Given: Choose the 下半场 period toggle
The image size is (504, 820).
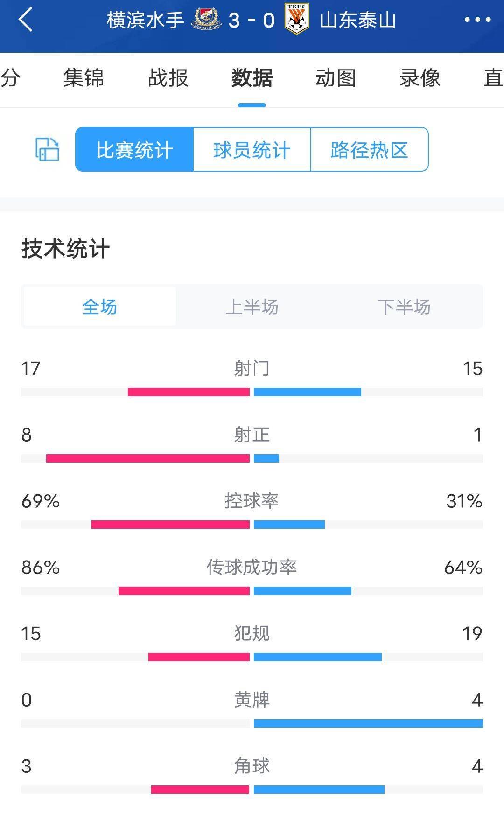Looking at the screenshot, I should tap(404, 307).
